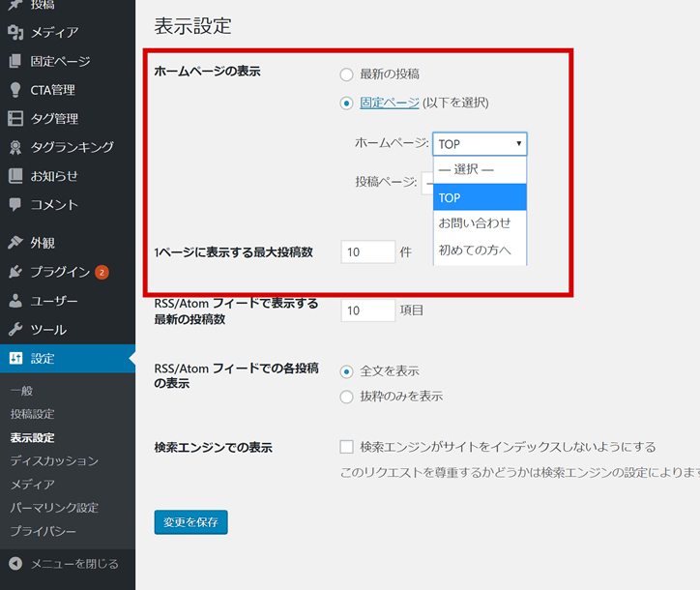Open ディスカッション settings submenu item
This screenshot has height=590, width=700.
tap(54, 461)
